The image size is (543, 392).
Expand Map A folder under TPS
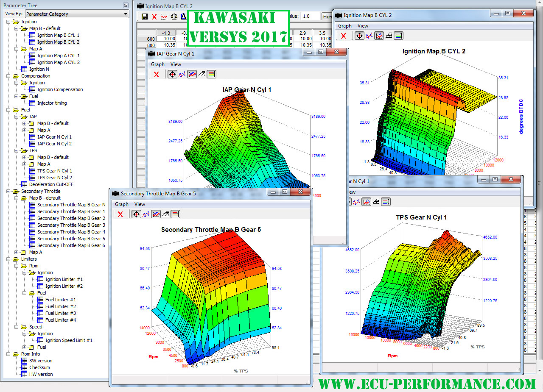coord(24,164)
